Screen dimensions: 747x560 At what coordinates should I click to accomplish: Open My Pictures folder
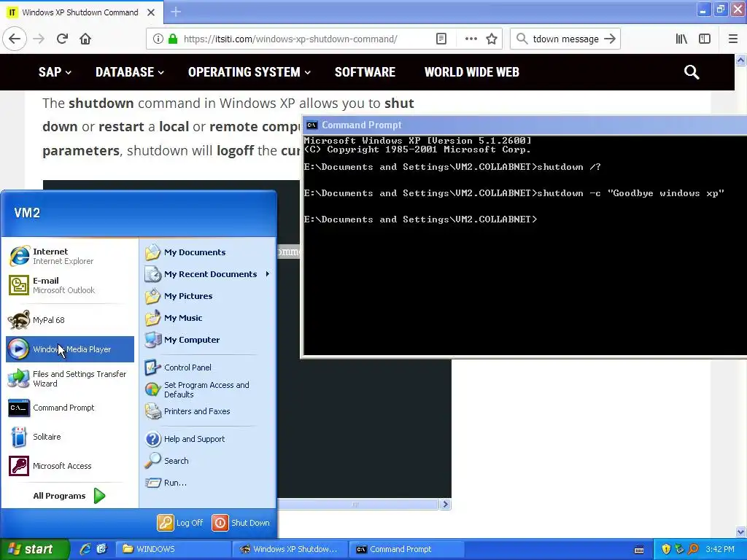(x=207, y=296)
